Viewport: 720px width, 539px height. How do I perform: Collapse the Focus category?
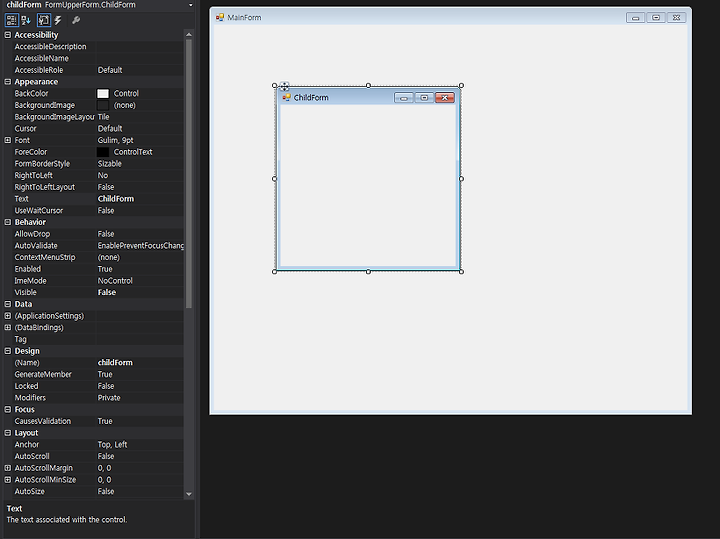click(x=8, y=410)
